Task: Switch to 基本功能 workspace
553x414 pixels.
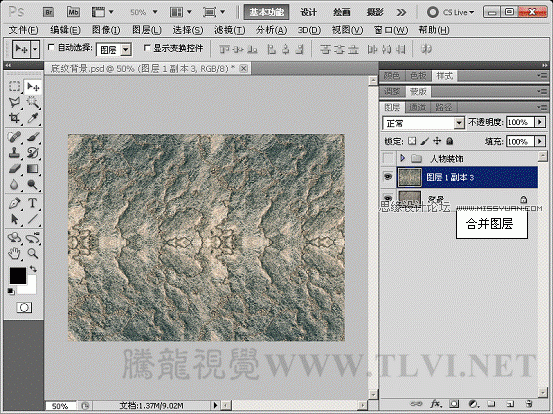Action: pyautogui.click(x=267, y=12)
